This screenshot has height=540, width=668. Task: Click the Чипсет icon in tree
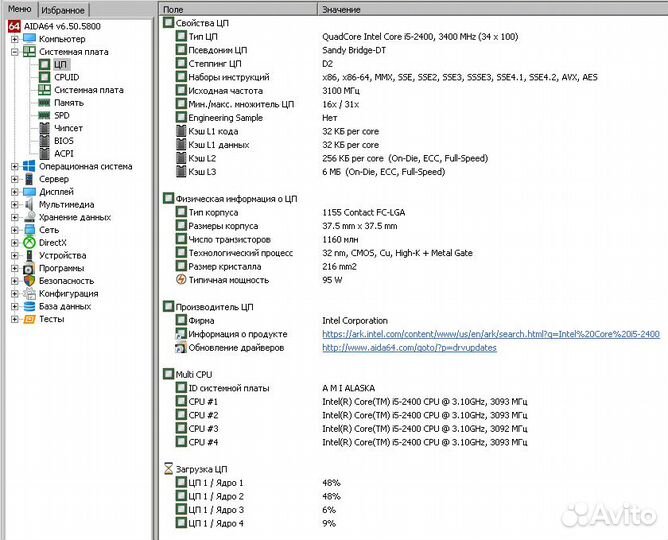pos(44,128)
